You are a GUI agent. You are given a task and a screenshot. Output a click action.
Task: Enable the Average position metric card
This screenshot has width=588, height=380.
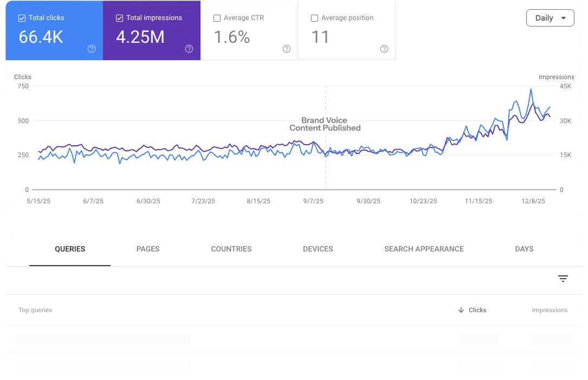tap(314, 17)
